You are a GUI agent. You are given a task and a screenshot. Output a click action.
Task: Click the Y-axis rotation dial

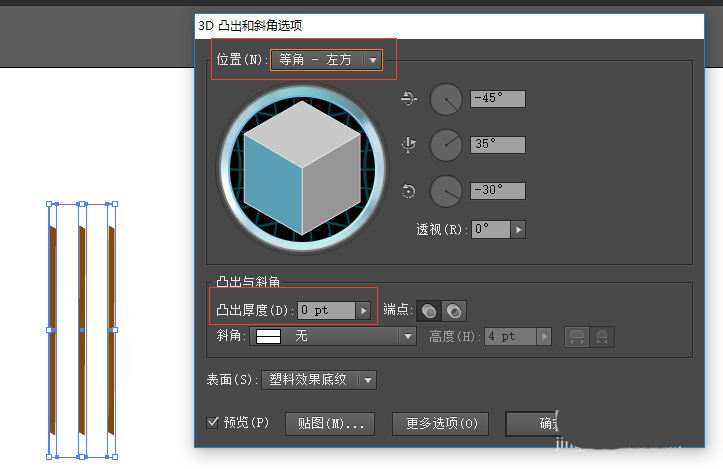(x=446, y=145)
